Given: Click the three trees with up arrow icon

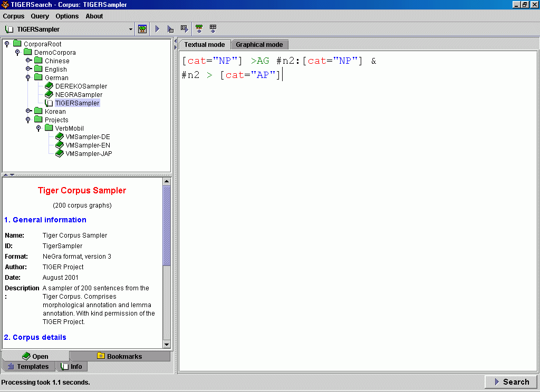Looking at the screenshot, I should (199, 28).
